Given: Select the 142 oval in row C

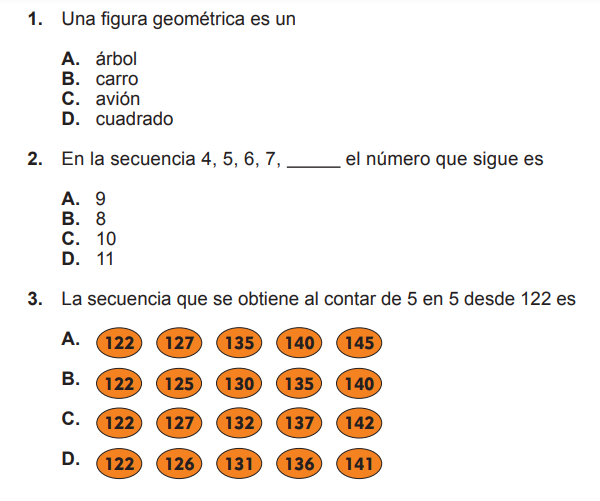Looking at the screenshot, I should (359, 423).
